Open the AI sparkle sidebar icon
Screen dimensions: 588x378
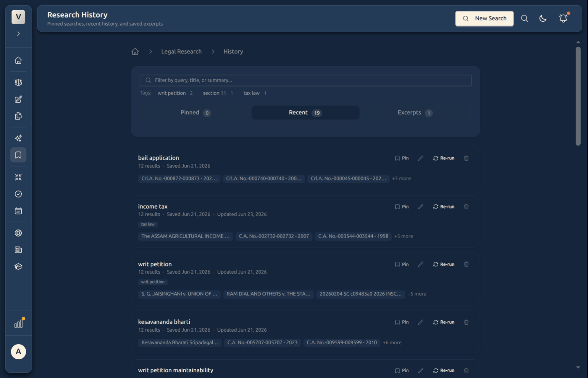[x=18, y=138]
